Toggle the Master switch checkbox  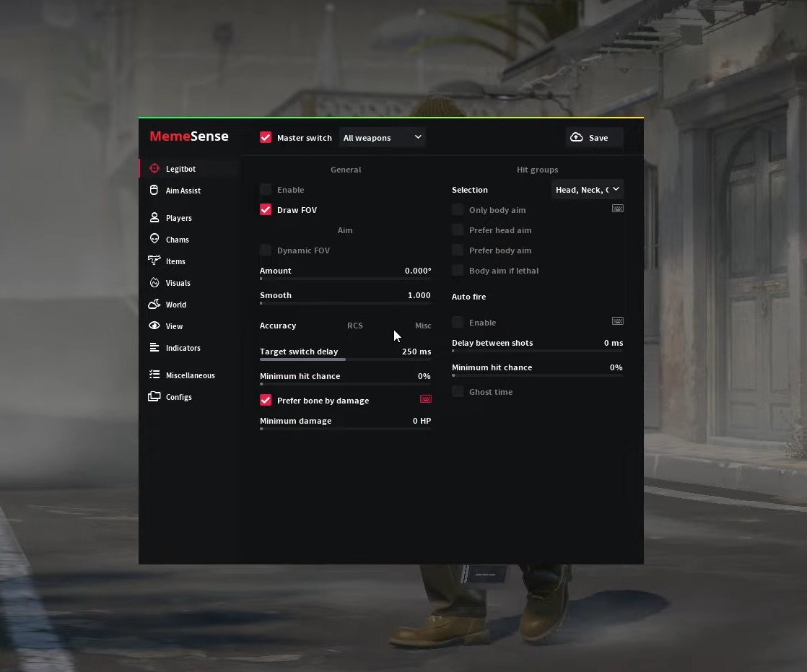pos(266,138)
